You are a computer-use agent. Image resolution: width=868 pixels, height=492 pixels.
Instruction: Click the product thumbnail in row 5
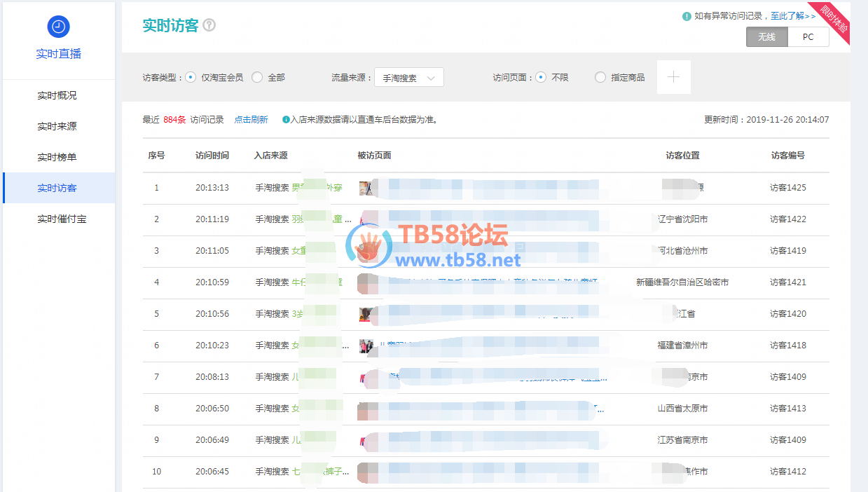[365, 314]
